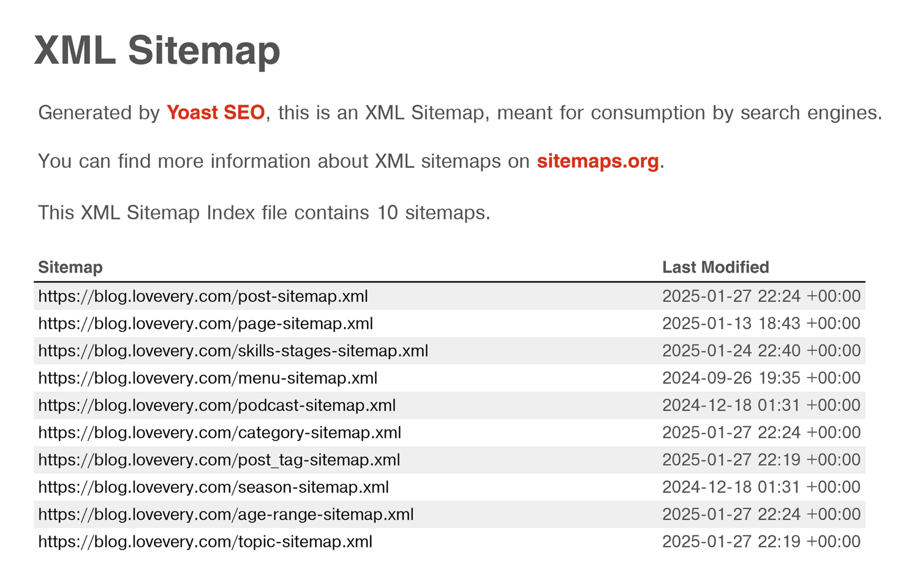917x588 pixels.
Task: Click the menu-sitemap 2024-09-26 date
Action: point(761,378)
